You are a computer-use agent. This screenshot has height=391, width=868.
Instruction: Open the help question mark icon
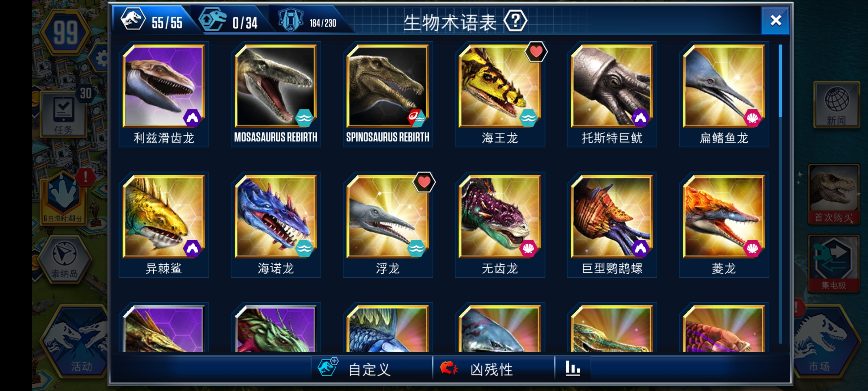(x=515, y=21)
